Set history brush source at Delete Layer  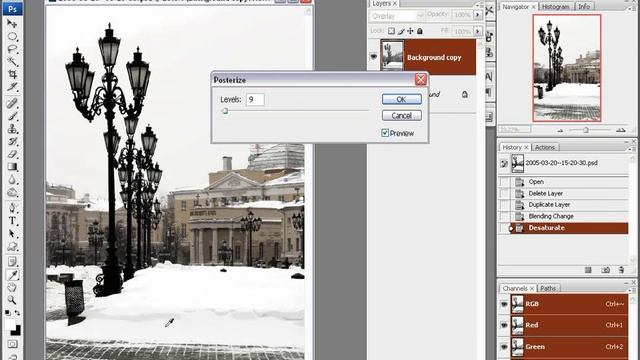pyautogui.click(x=504, y=193)
